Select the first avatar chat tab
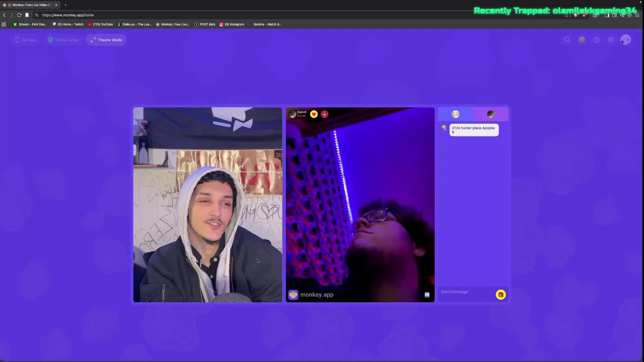 455,114
